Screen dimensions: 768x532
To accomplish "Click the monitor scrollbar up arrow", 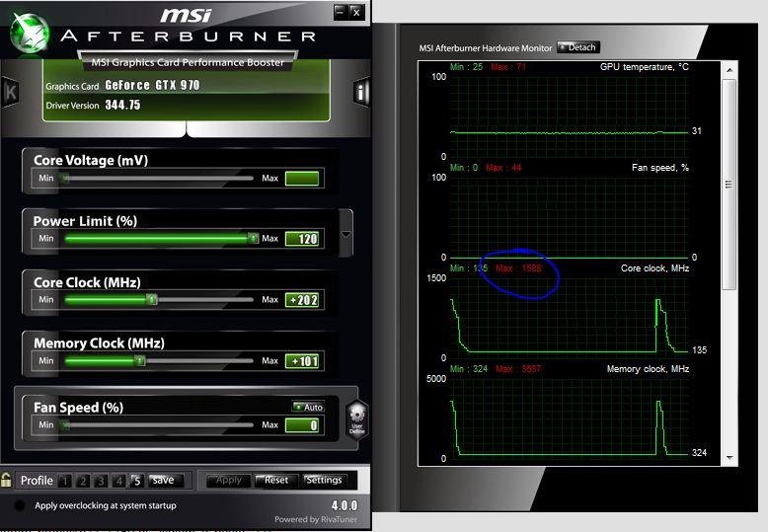I will [730, 70].
